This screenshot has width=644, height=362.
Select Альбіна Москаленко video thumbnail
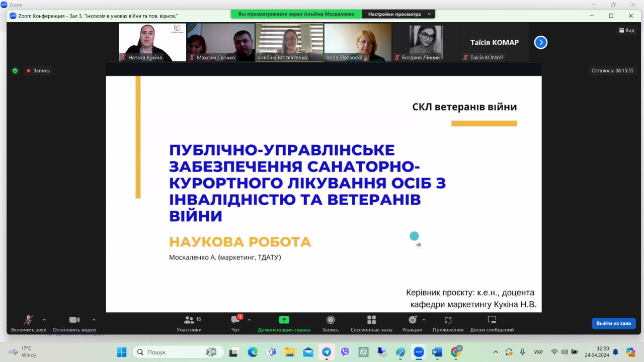pos(289,42)
